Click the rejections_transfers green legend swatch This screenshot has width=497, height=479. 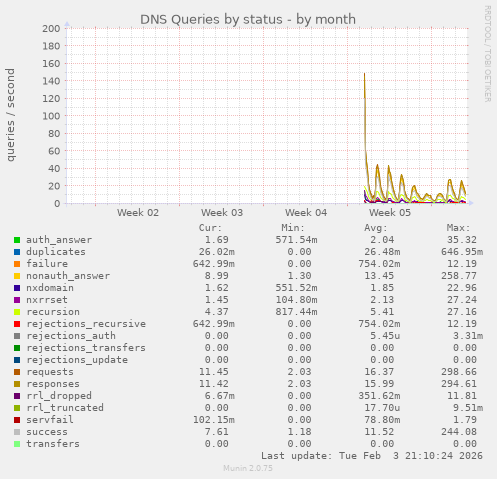click(17, 348)
